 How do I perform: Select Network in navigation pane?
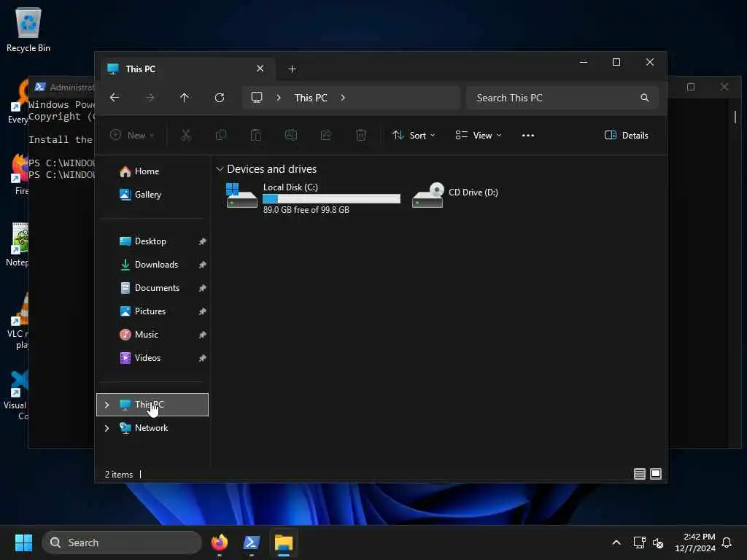[x=152, y=427]
